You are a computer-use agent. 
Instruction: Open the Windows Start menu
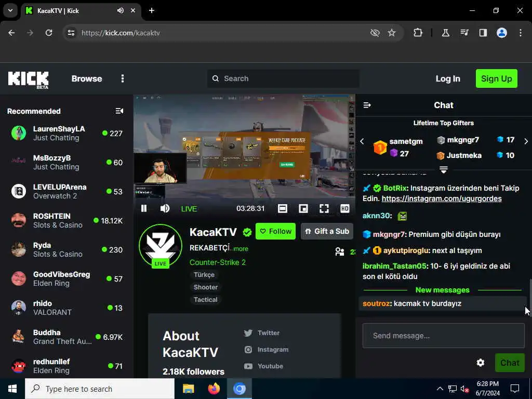pyautogui.click(x=12, y=389)
